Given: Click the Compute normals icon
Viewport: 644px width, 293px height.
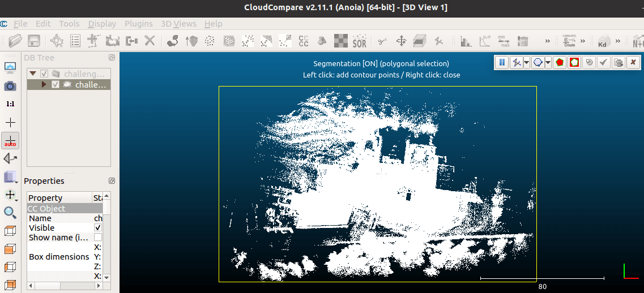Looking at the screenshot, I should pos(192,41).
